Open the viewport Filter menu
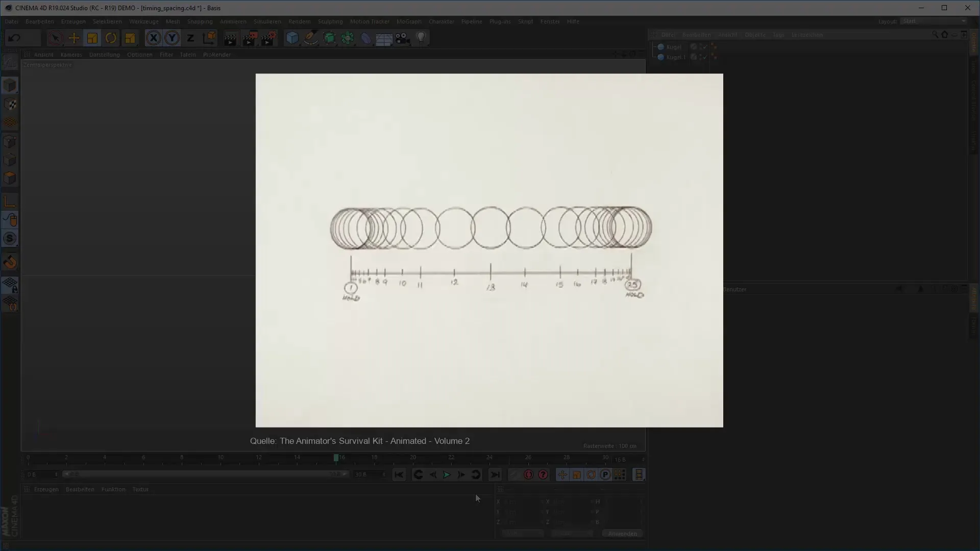The height and width of the screenshot is (551, 980). pyautogui.click(x=166, y=55)
